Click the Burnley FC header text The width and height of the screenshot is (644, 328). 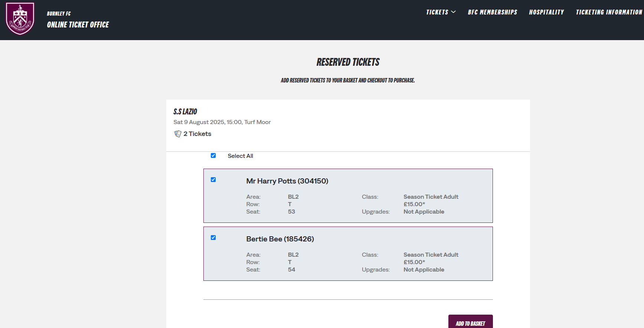click(59, 14)
